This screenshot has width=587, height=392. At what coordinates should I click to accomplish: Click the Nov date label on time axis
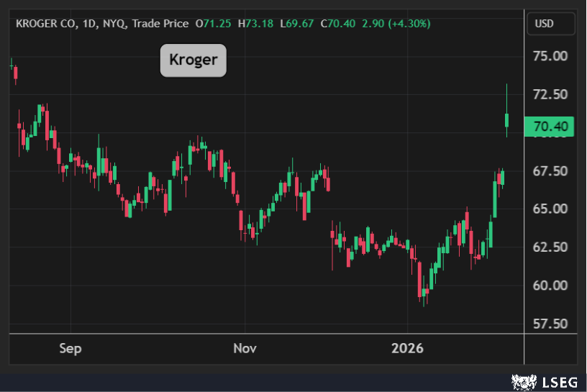245,349
